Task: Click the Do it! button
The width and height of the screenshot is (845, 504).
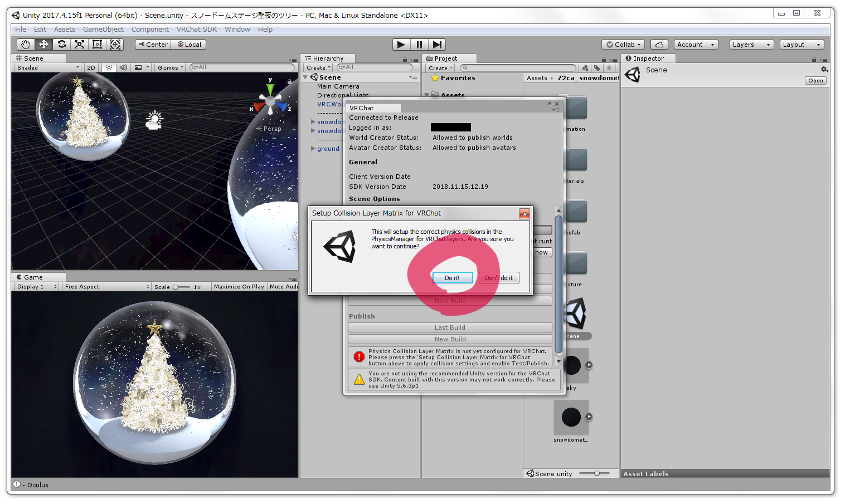Action: click(x=453, y=278)
